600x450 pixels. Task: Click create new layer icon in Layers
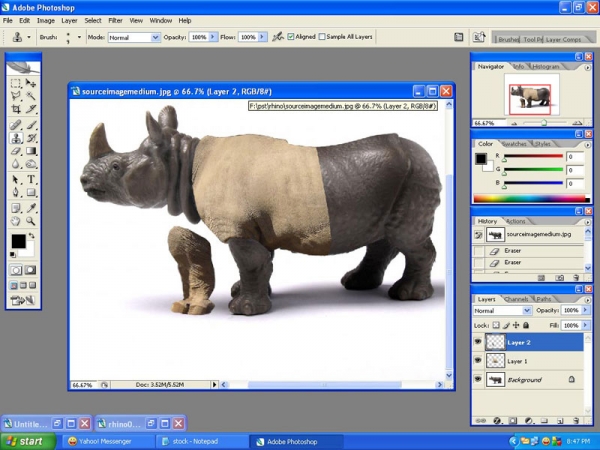560,421
